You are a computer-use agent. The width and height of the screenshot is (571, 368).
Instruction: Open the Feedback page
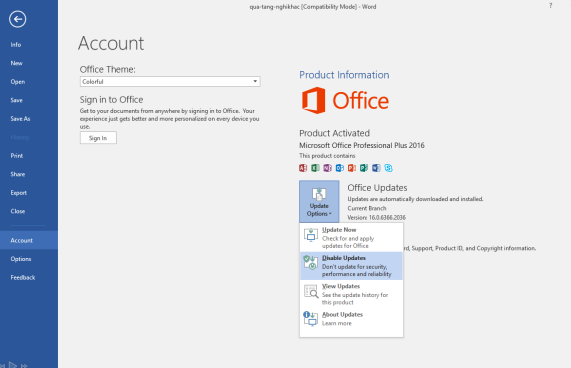click(23, 277)
